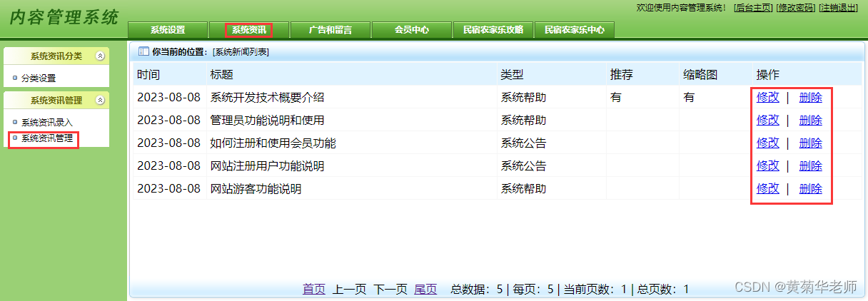This screenshot has width=868, height=301.
Task: Collapse the 系统资讯分类 sidebar section
Action: pos(101,56)
